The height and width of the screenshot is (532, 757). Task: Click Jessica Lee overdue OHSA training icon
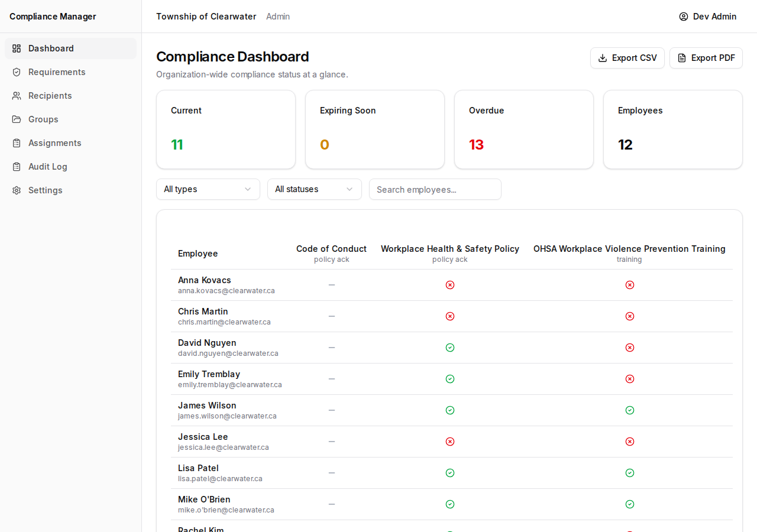click(630, 442)
